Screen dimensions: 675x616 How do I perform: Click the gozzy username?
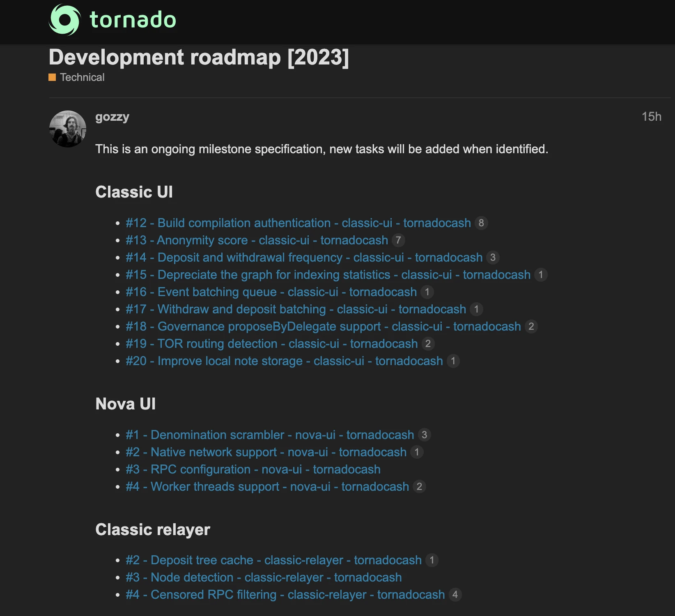pyautogui.click(x=112, y=117)
